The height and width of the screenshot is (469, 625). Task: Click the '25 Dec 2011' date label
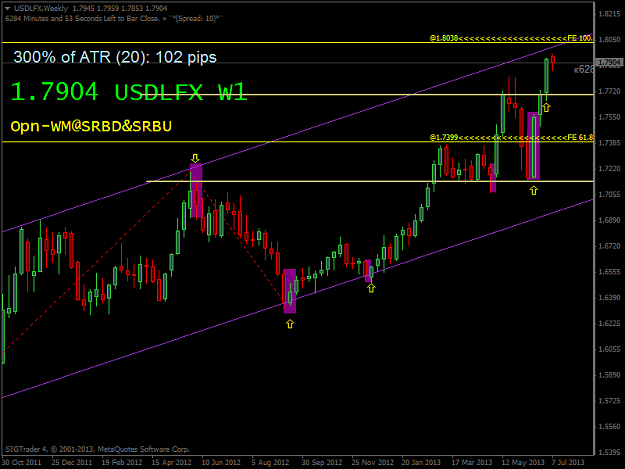click(x=72, y=462)
